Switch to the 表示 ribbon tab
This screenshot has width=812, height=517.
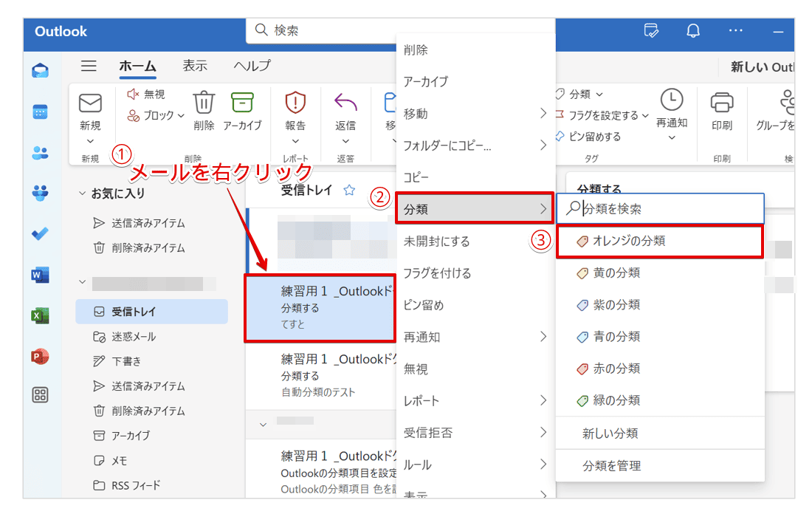tap(194, 66)
